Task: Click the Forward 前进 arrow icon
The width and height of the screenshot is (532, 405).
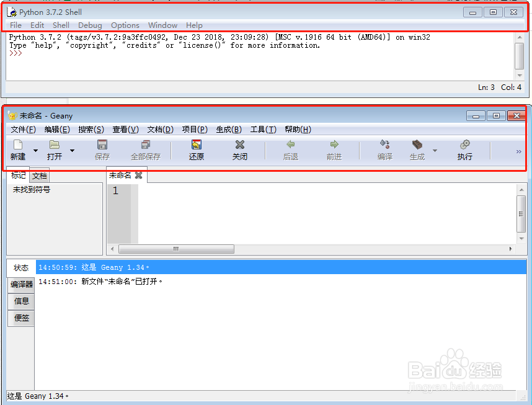Action: coord(334,145)
